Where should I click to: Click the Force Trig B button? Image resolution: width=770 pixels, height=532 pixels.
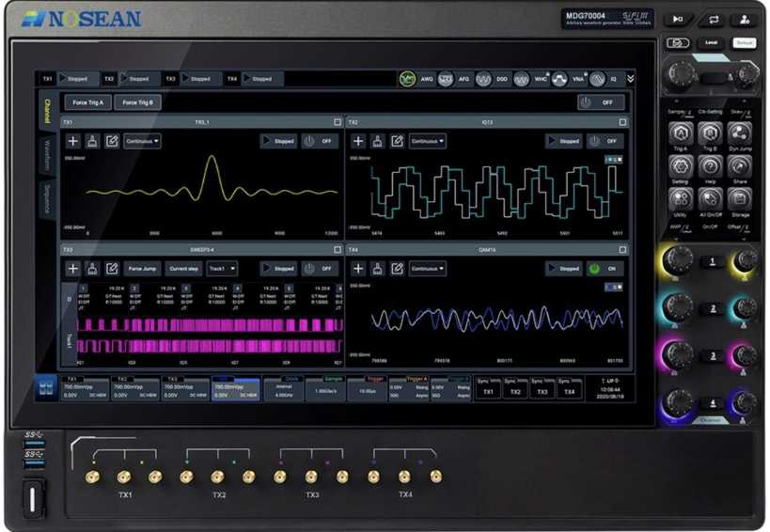(x=137, y=102)
